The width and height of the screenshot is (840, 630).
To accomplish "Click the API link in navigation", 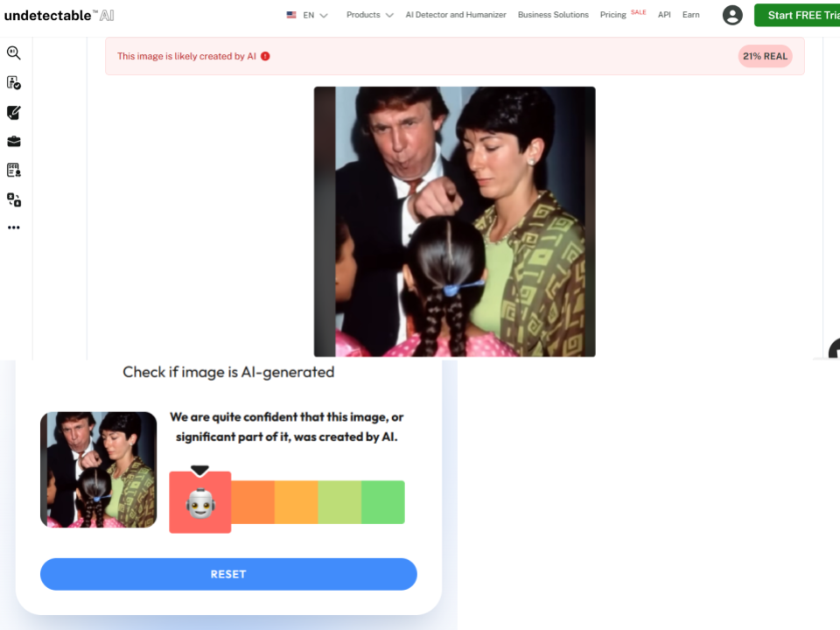I will click(x=664, y=15).
